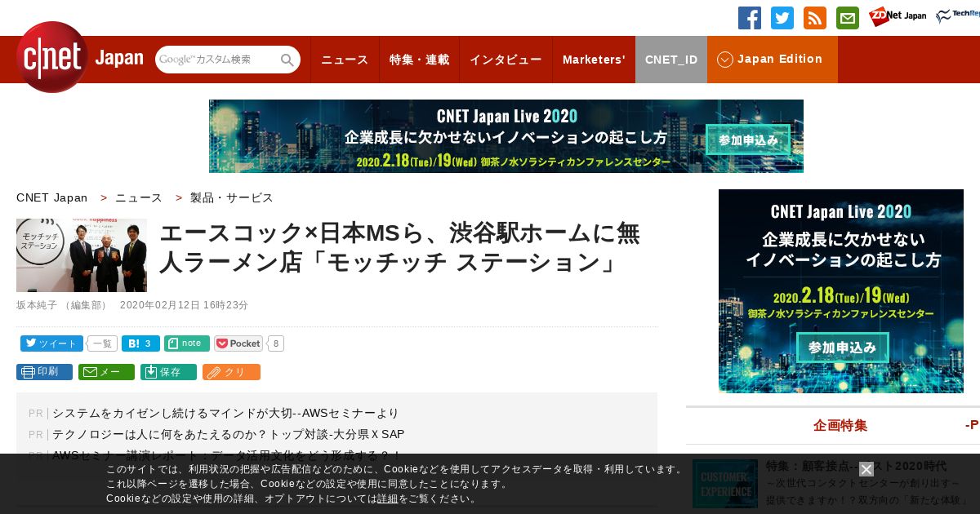Open the article thumbnail photo
The image size is (980, 514).
click(x=82, y=255)
